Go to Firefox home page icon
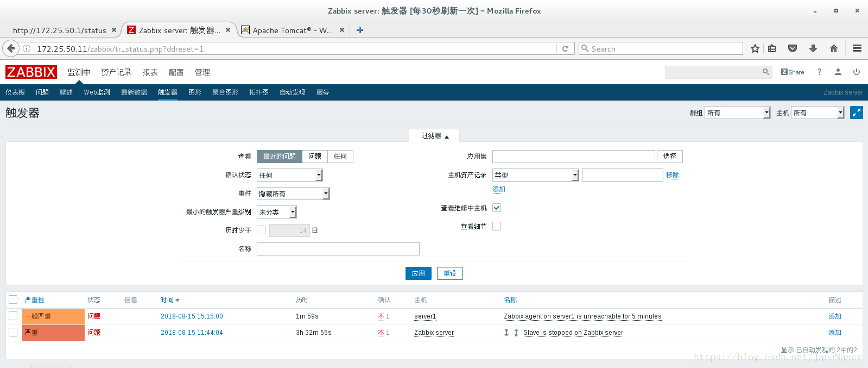Screen dimensions: 868x368 834,48
